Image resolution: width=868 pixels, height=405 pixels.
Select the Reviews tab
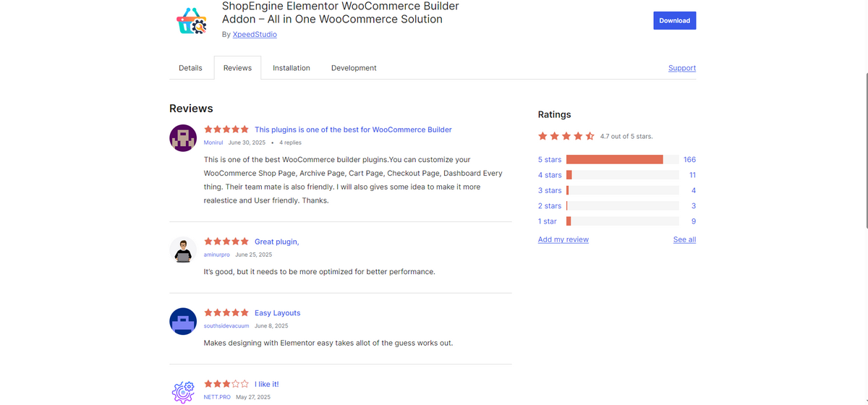[x=237, y=68]
